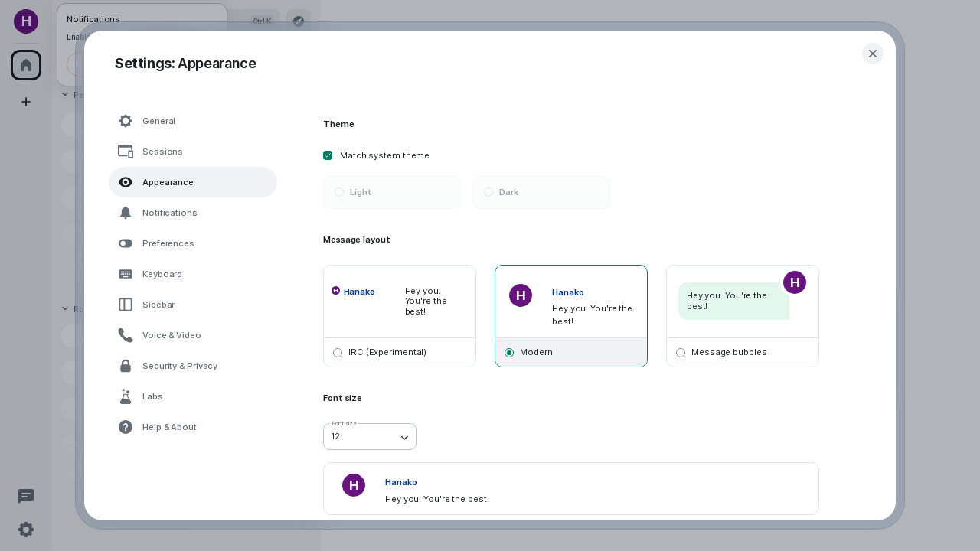Viewport: 980px width, 551px height.
Task: Click the Security & Privacy lock icon
Action: coord(126,366)
